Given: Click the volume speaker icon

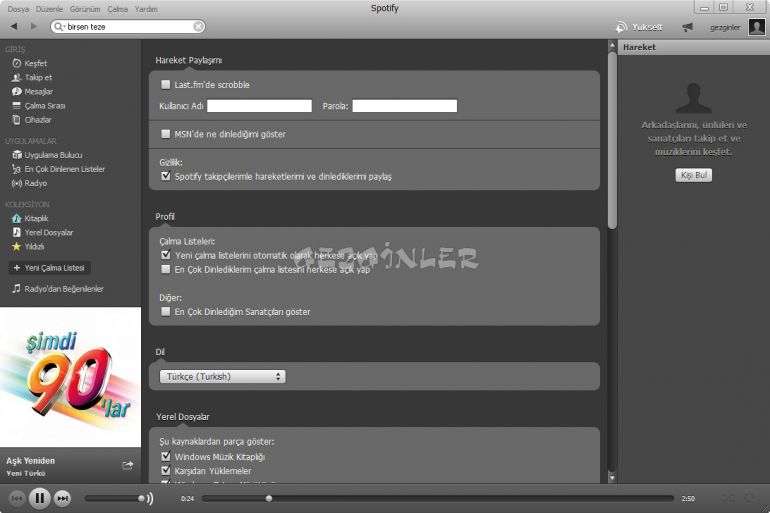Looking at the screenshot, I should pyautogui.click(x=150, y=499).
